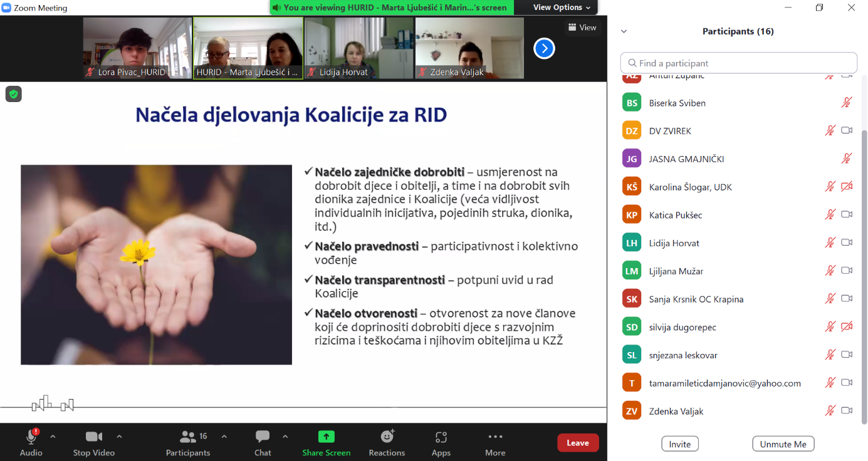Open the Reactions emoji panel
The width and height of the screenshot is (868, 461).
(387, 437)
